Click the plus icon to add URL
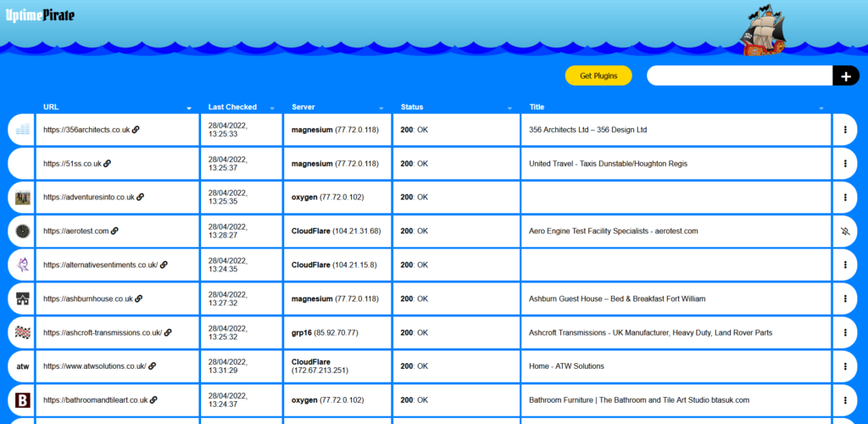The width and height of the screenshot is (868, 424). [845, 76]
